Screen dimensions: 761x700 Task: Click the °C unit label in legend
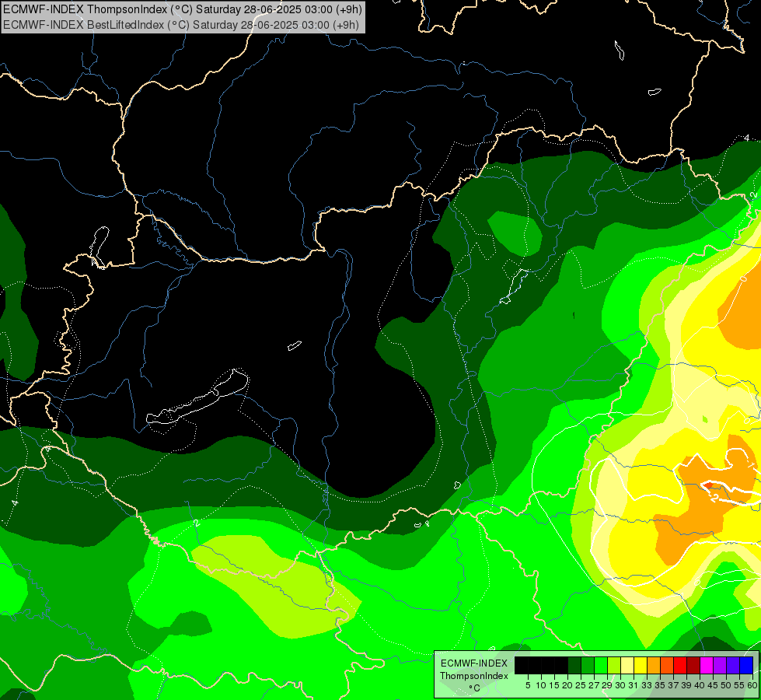(x=474, y=688)
